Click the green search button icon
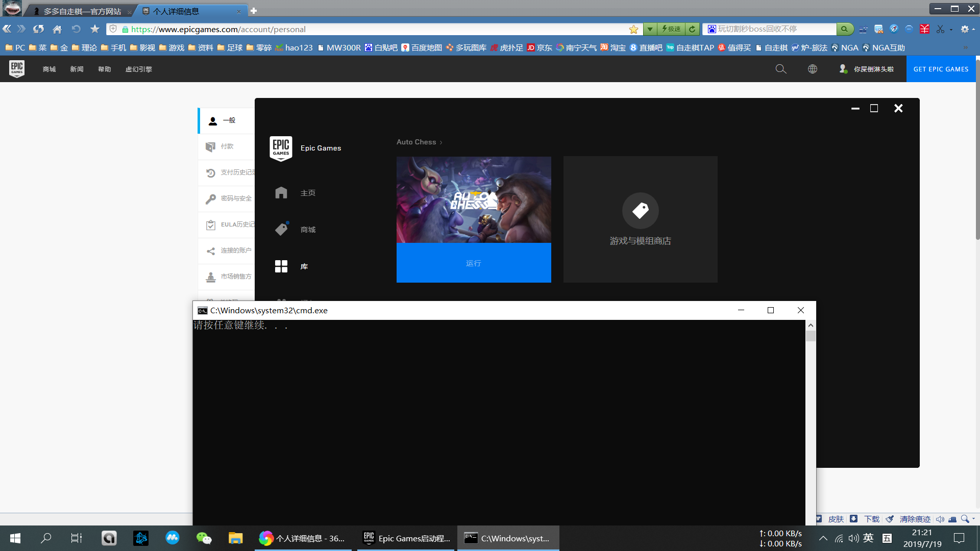The height and width of the screenshot is (551, 980). [x=845, y=29]
